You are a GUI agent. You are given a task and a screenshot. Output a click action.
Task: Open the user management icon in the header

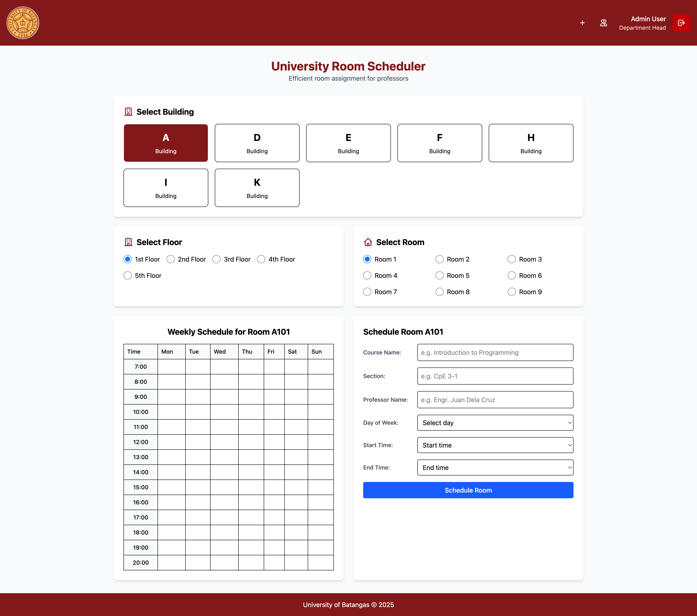[604, 23]
